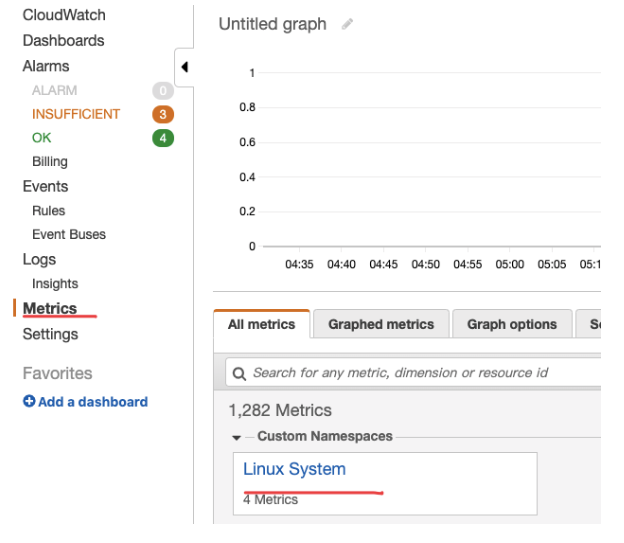The height and width of the screenshot is (543, 624).
Task: Collapse the sidebar with the arrow handle
Action: (x=184, y=68)
